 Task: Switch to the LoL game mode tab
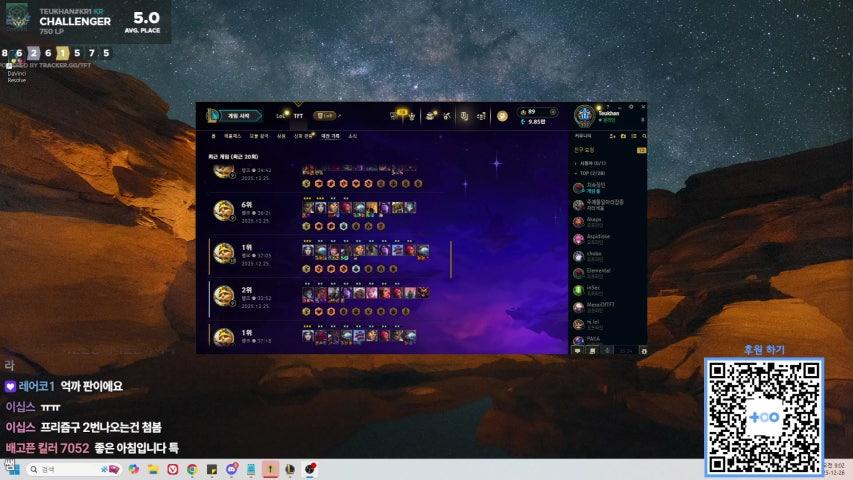point(281,116)
